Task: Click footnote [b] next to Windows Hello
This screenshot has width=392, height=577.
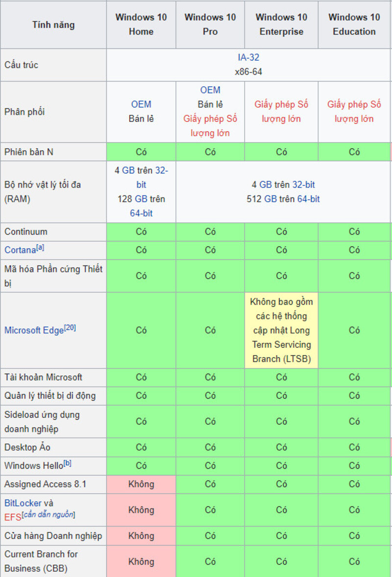Action: point(67,463)
